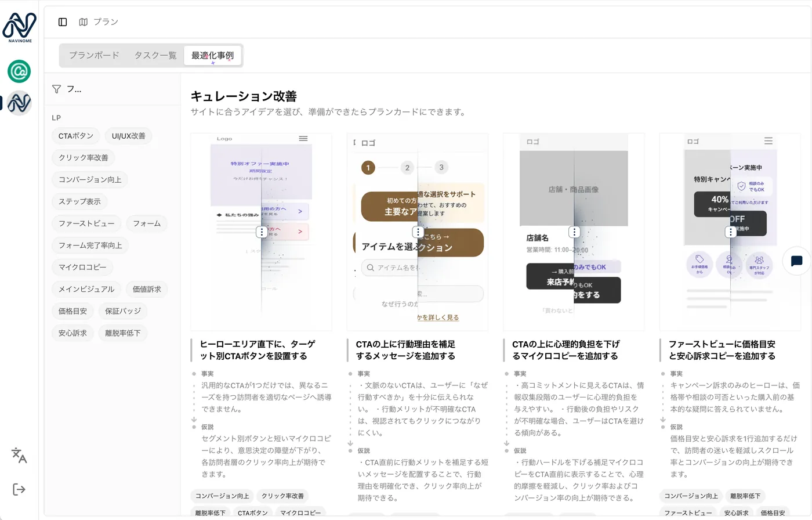Click the hamburger menu in fourth card preview

pos(768,141)
